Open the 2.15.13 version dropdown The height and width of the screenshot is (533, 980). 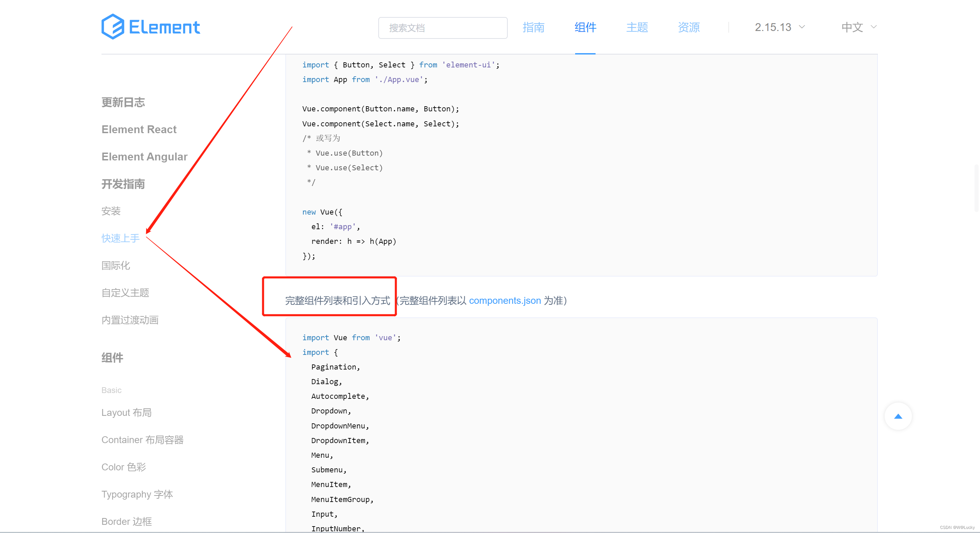(773, 27)
